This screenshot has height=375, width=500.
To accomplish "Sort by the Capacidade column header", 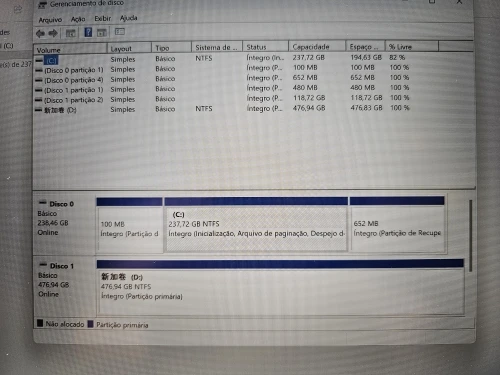I will pos(317,46).
